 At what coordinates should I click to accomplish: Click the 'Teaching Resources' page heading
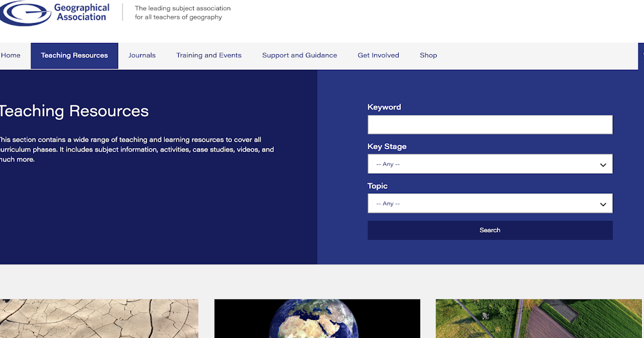74,111
